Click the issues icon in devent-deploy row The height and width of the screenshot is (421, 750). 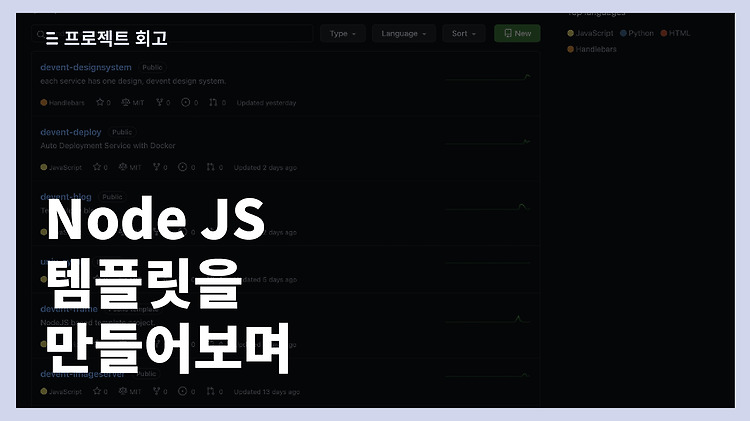coord(182,167)
